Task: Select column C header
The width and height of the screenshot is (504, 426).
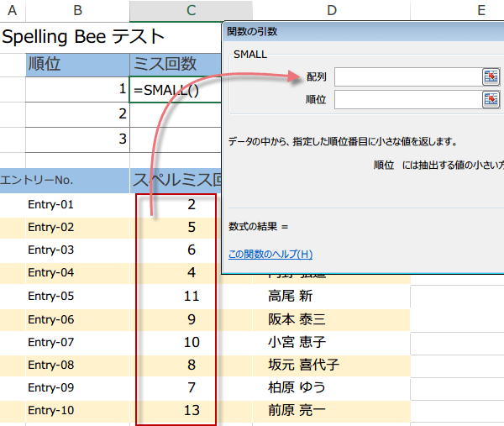Action: click(x=192, y=10)
